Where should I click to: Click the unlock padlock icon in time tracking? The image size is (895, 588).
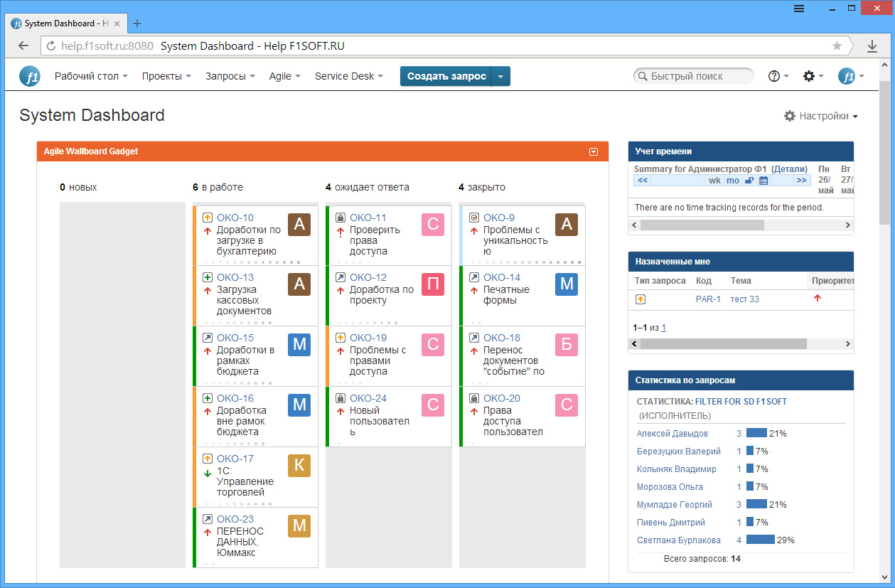pyautogui.click(x=749, y=181)
